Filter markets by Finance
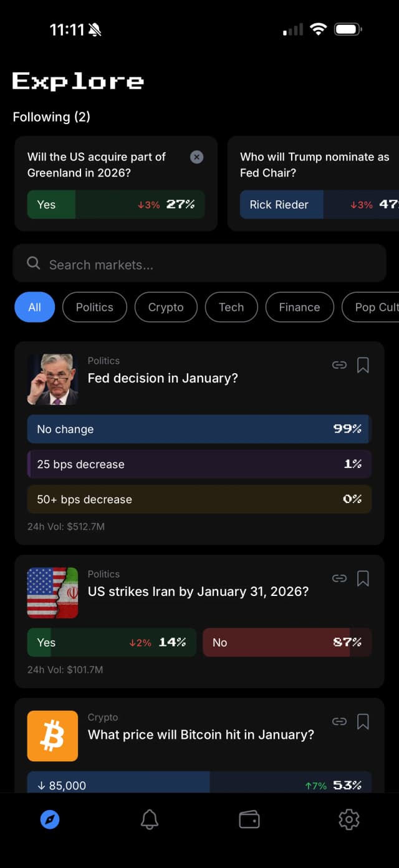Screen dimensions: 399x868 point(299,307)
